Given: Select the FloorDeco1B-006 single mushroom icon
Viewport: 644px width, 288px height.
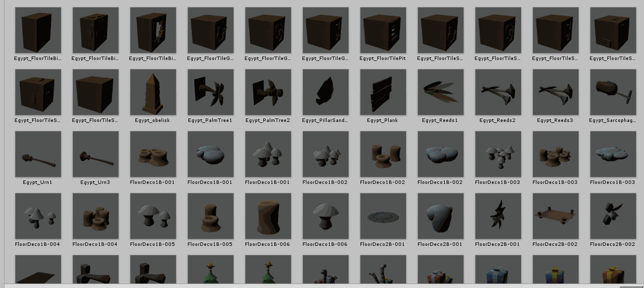Looking at the screenshot, I should [x=325, y=216].
